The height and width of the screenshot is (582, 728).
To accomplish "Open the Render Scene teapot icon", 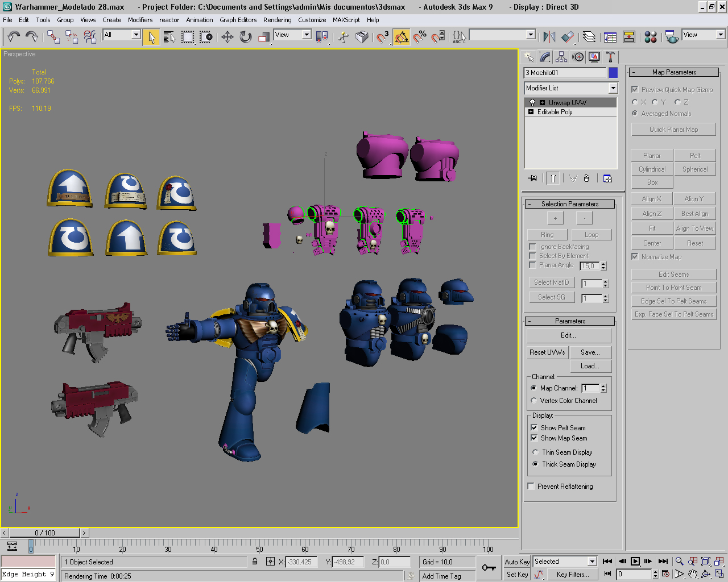I will coord(672,37).
